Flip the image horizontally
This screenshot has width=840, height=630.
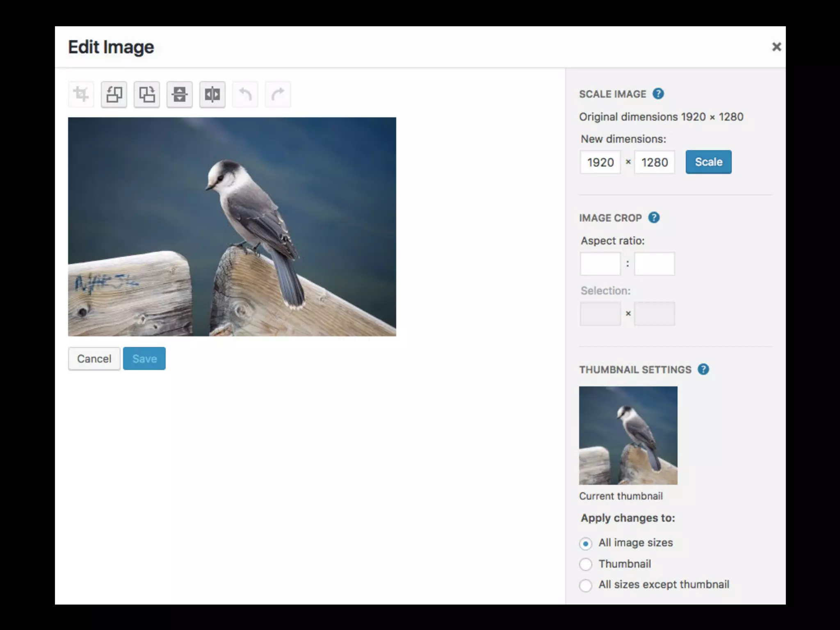[x=212, y=94]
